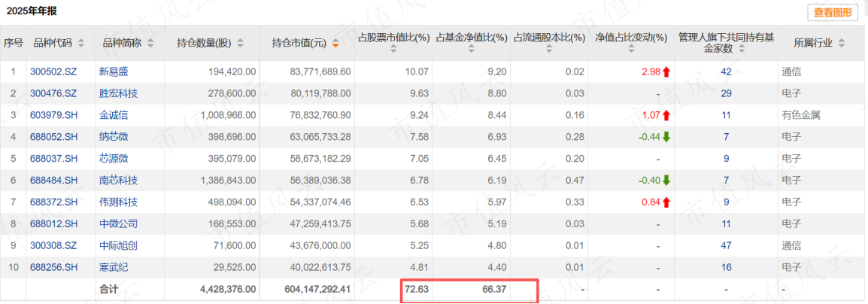Image resolution: width=868 pixels, height=304 pixels.
Task: Open 新易盛 stock name link
Action: coord(114,71)
